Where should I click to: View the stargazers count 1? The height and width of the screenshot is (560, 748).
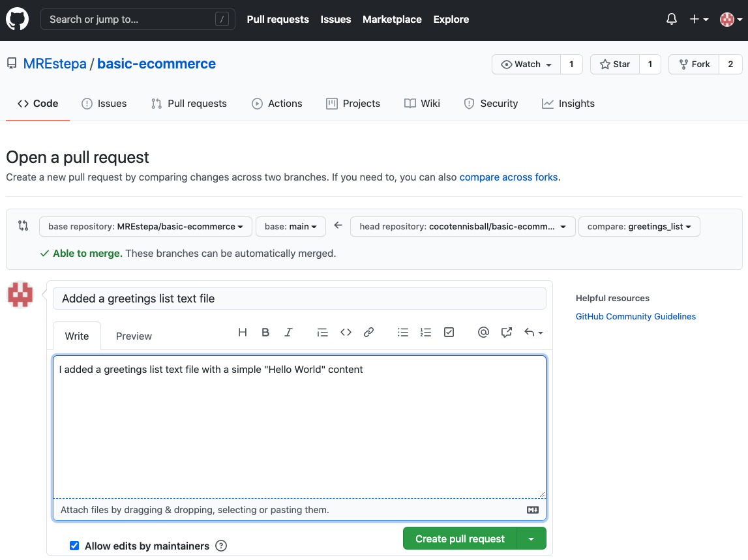click(650, 65)
